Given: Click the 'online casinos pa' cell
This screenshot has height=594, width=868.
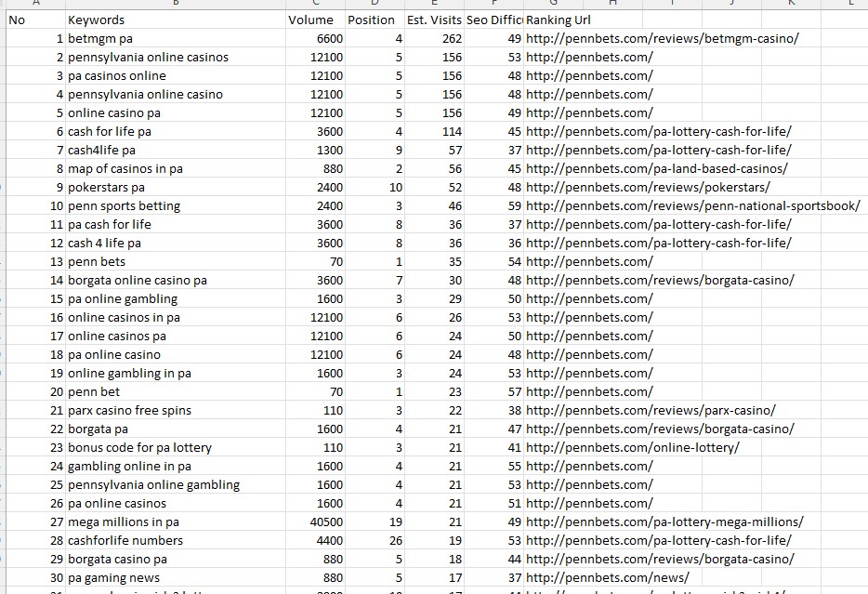Looking at the screenshot, I should pyautogui.click(x=176, y=336).
